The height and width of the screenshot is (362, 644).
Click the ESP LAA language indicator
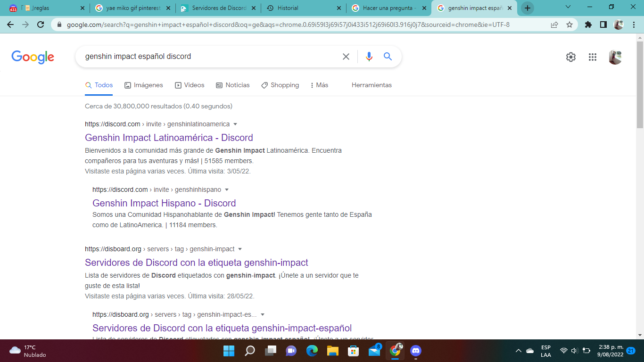click(546, 351)
